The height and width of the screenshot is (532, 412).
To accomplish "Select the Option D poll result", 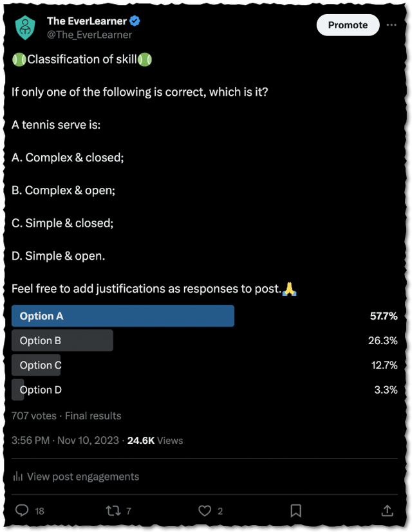I will pos(39,389).
